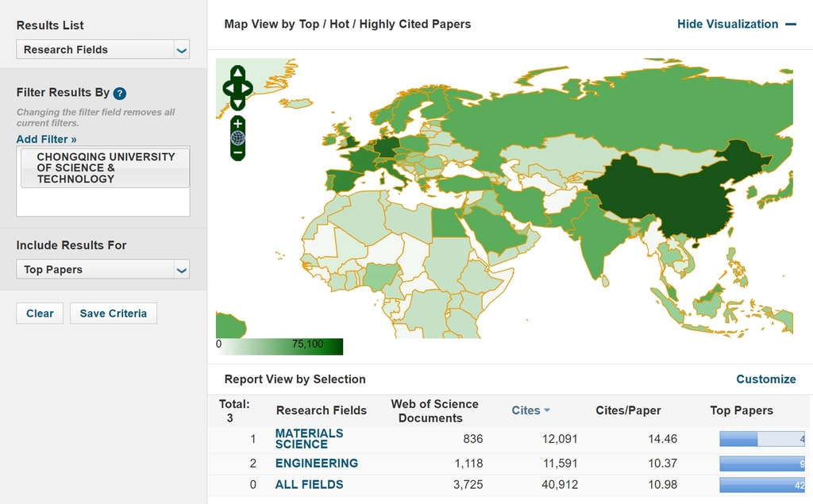Reset map to world extent globe
Screen dimensions: 813x504
237,137
